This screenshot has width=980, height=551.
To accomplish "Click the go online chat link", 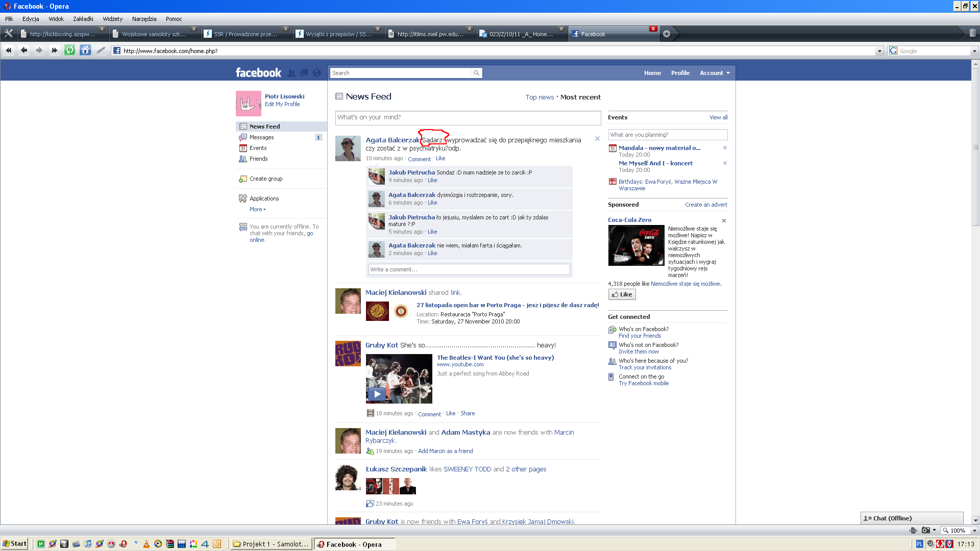I will coord(281,237).
